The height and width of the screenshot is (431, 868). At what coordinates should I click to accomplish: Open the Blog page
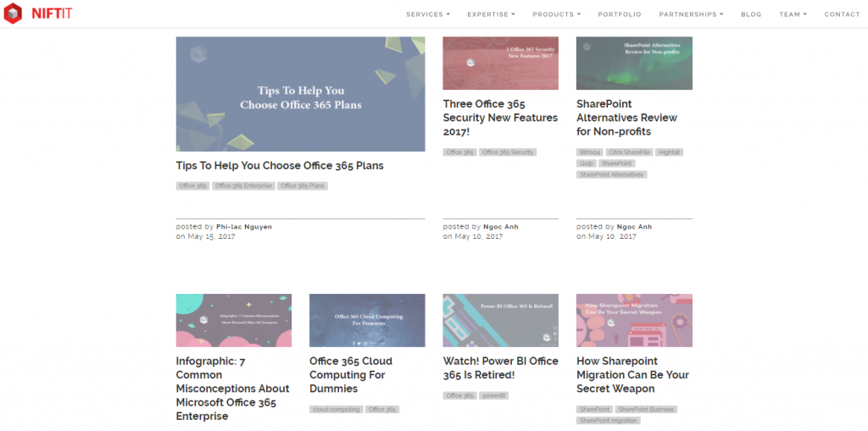coord(751,14)
